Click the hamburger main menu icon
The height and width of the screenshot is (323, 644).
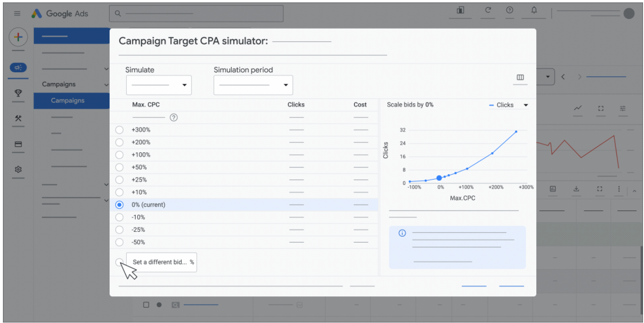pos(17,14)
